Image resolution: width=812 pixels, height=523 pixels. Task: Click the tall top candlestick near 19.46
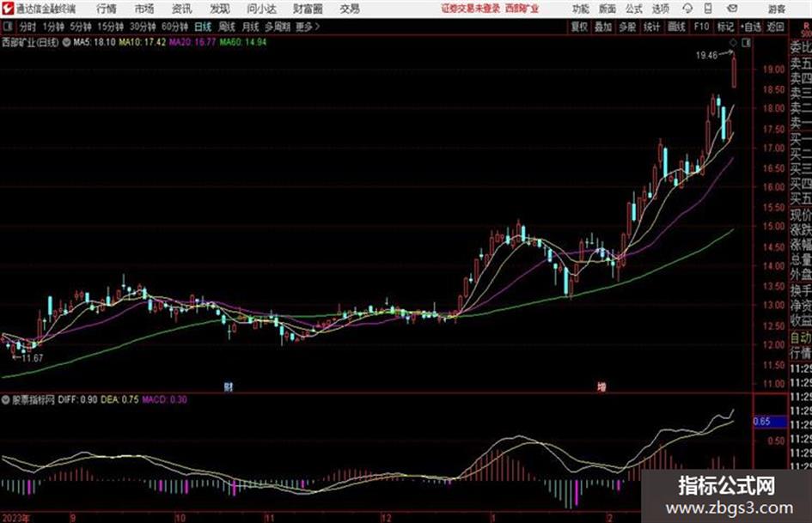[734, 72]
